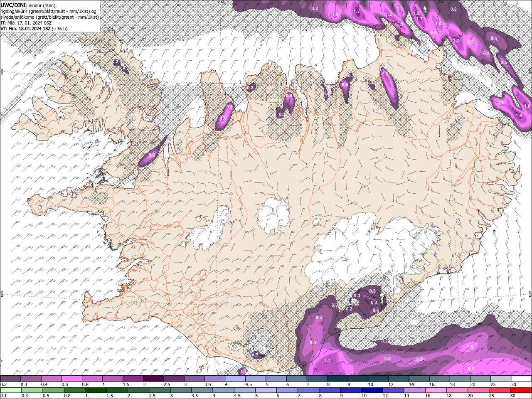Screen dimensions: 532x399
Task: Click the light pink swatch labeled 16
Action: (435, 390)
